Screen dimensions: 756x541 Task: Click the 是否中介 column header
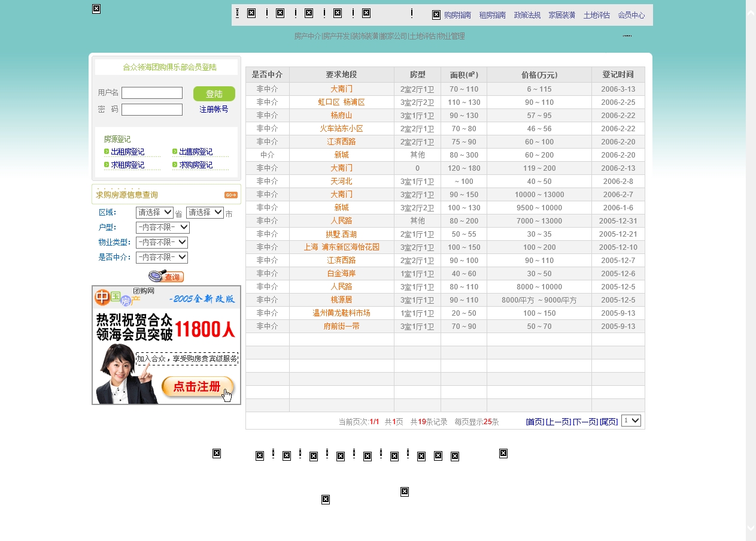pyautogui.click(x=267, y=75)
